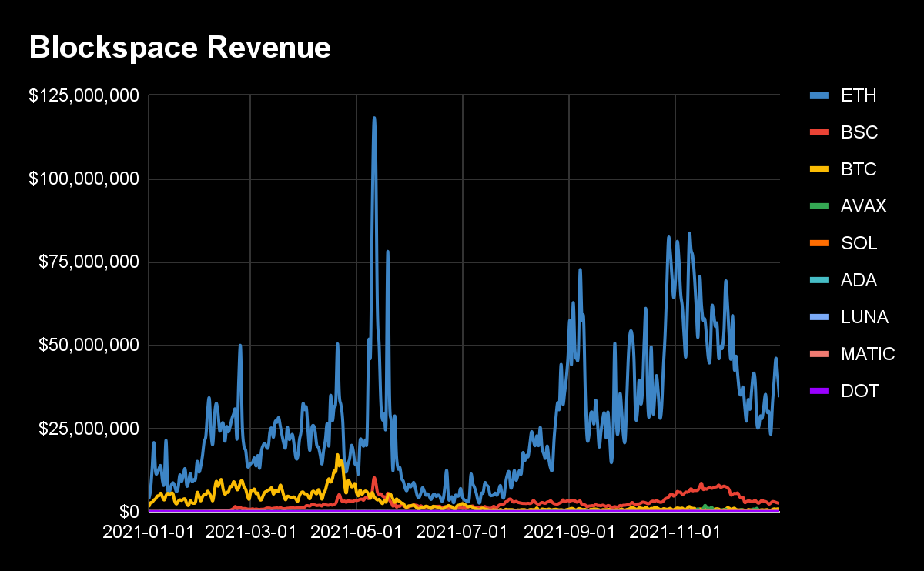Viewport: 924px width, 571px height.
Task: Select the SOL legend label
Action: pyautogui.click(x=859, y=243)
